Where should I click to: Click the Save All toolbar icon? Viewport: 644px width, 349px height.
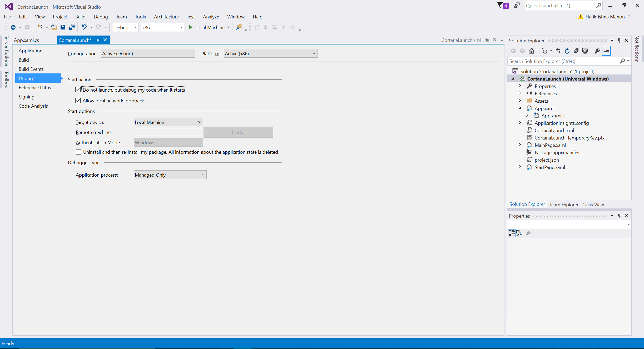(72, 27)
